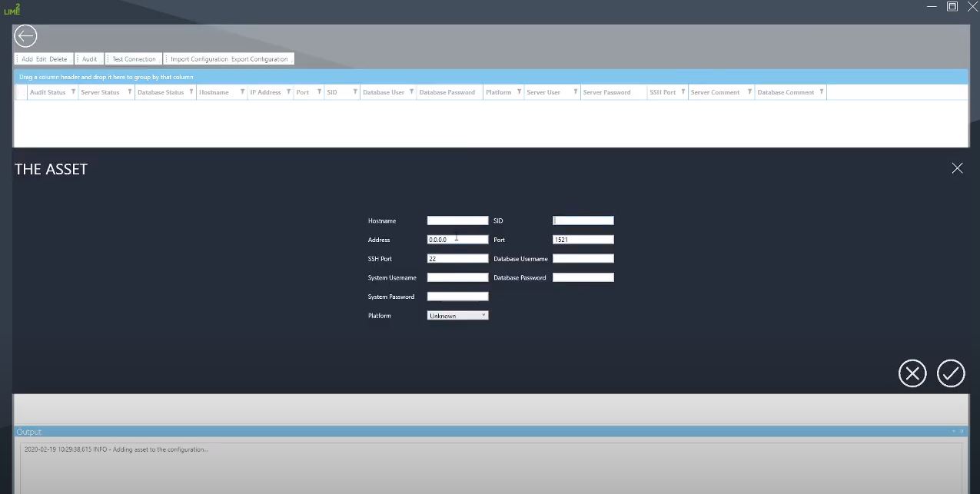
Task: Focus the Database Password field
Action: [x=583, y=277]
